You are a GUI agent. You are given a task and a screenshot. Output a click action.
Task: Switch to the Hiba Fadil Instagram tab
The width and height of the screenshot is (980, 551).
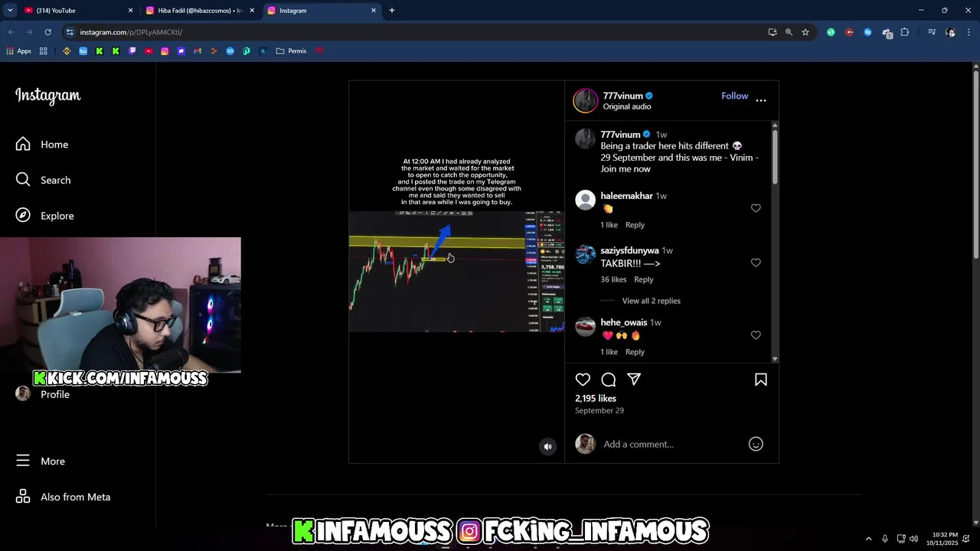click(x=199, y=11)
